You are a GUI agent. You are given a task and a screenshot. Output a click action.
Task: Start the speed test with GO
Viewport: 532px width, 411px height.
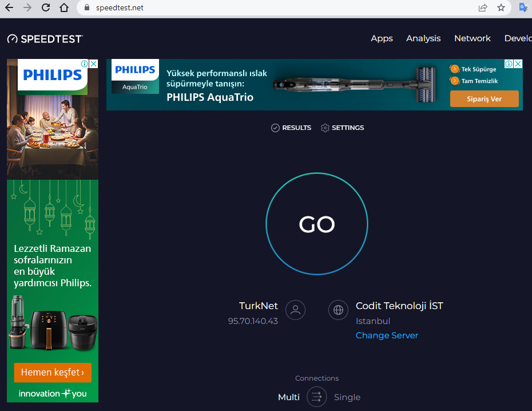coord(317,224)
